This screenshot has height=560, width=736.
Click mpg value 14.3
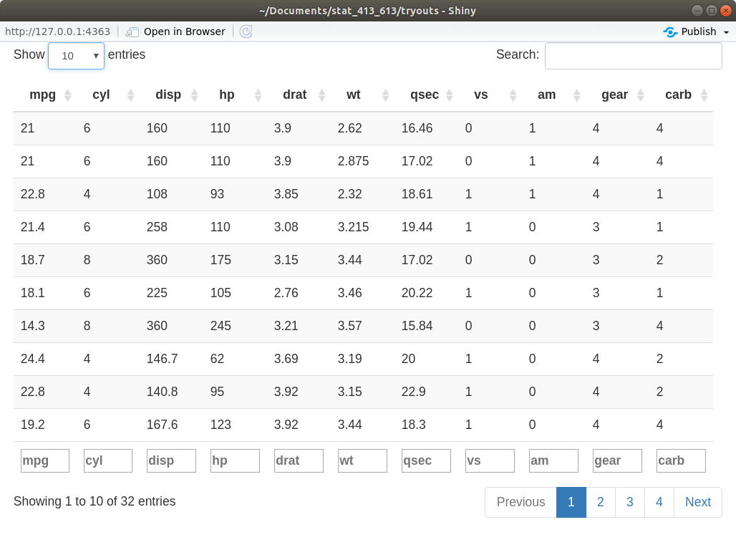[33, 326]
